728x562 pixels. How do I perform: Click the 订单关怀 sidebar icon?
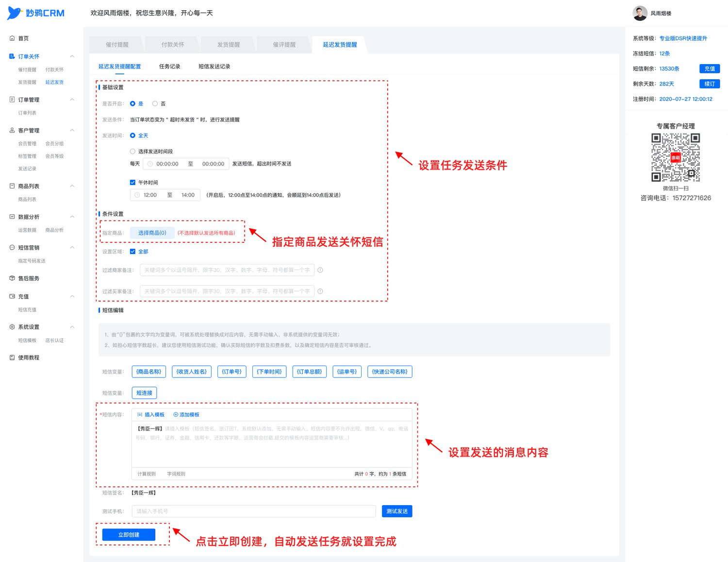pos(12,56)
